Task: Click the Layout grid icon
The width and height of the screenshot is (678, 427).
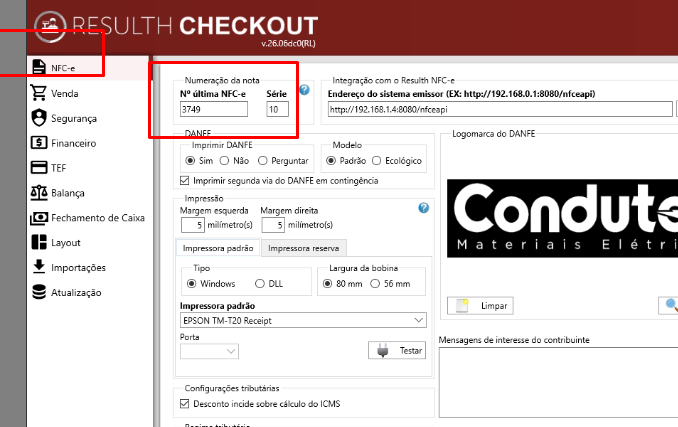Action: tap(39, 242)
